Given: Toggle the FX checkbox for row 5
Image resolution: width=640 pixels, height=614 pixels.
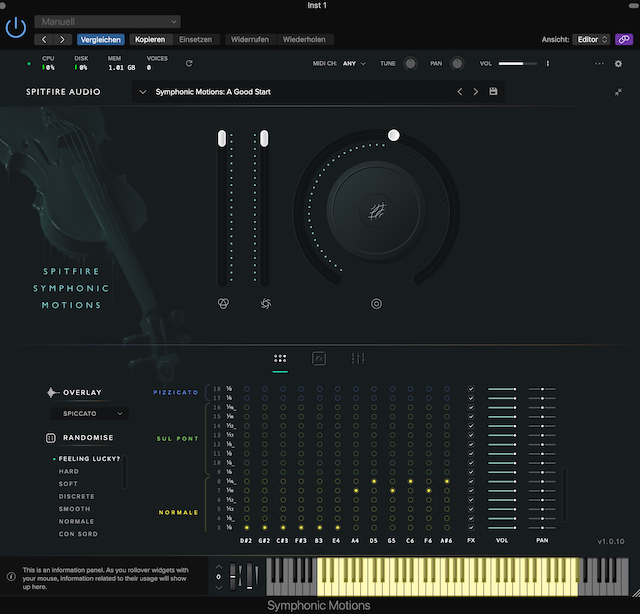Looking at the screenshot, I should 471,509.
